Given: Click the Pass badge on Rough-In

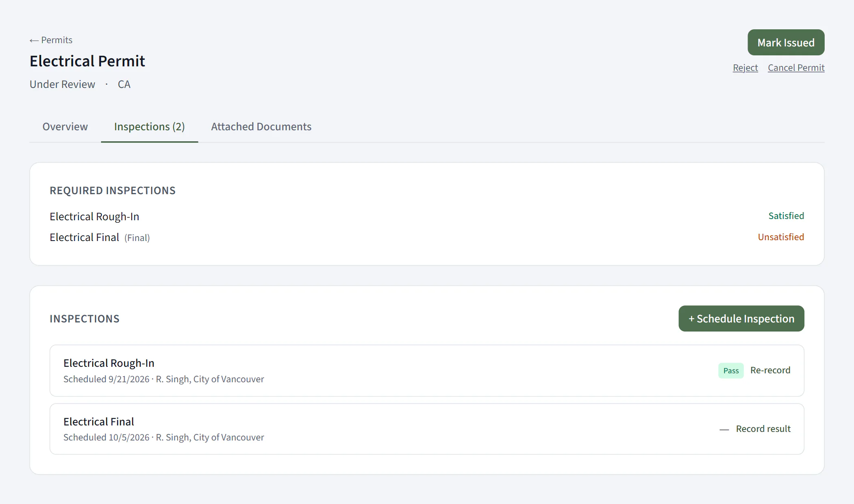Looking at the screenshot, I should (731, 370).
